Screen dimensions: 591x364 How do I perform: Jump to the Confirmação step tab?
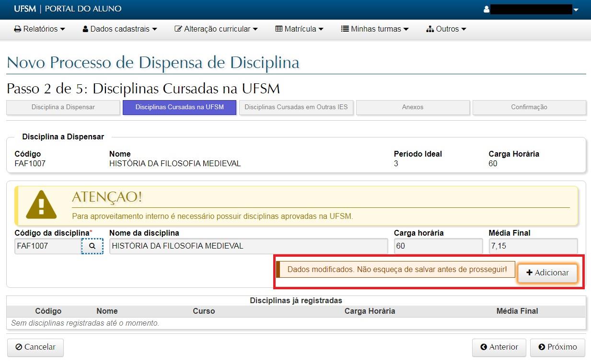529,107
